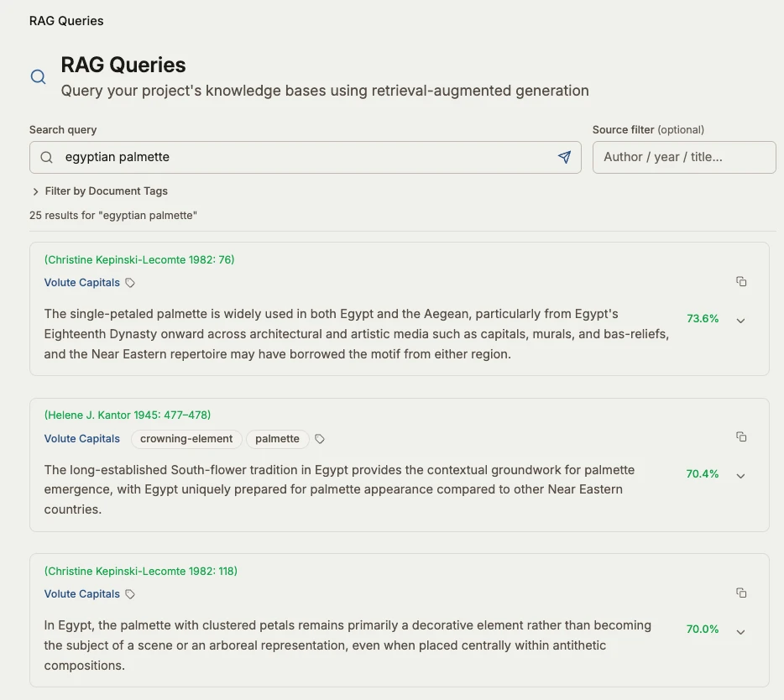
Task: Click the Search query label
Action: coord(63,130)
